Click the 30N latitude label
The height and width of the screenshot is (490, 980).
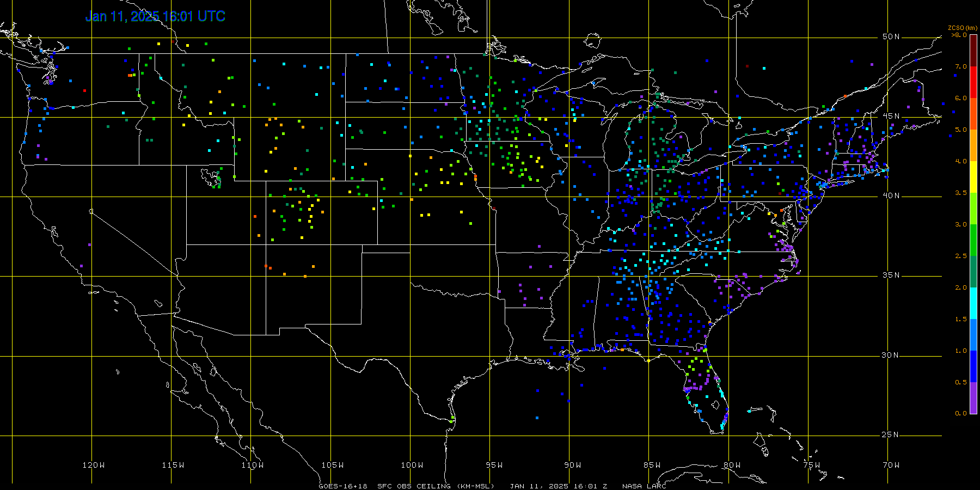point(891,355)
